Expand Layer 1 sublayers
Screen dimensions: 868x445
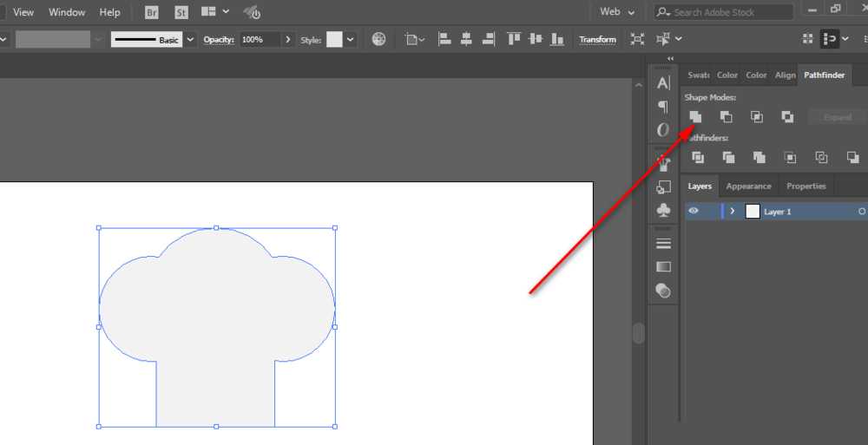[x=733, y=212]
